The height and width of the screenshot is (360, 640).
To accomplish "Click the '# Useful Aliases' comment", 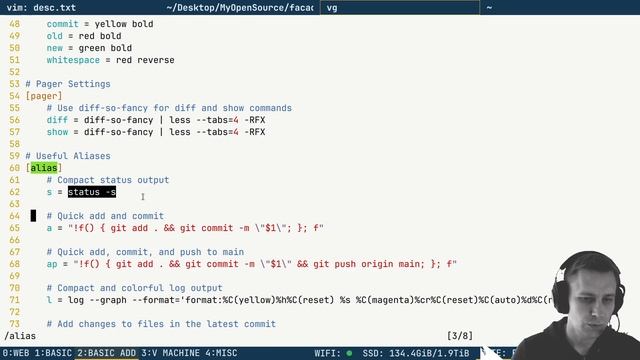I will click(68, 156).
